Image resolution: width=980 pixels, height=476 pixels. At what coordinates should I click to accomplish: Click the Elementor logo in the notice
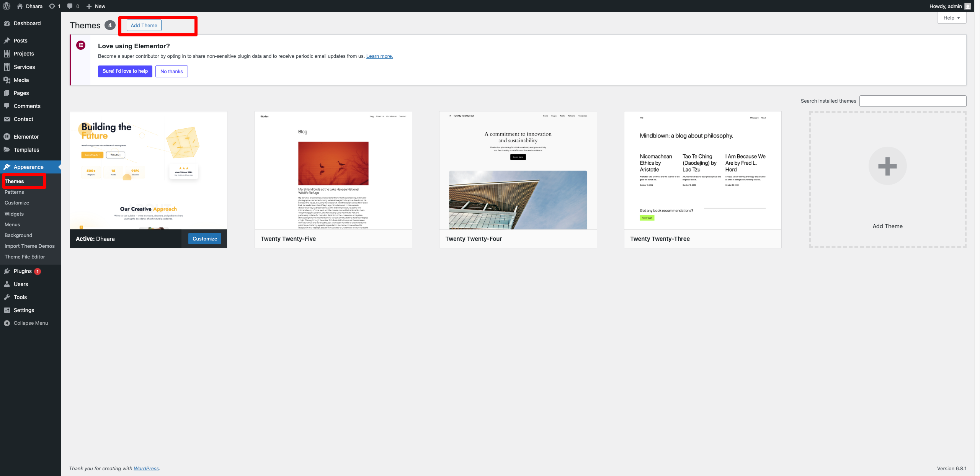[81, 45]
